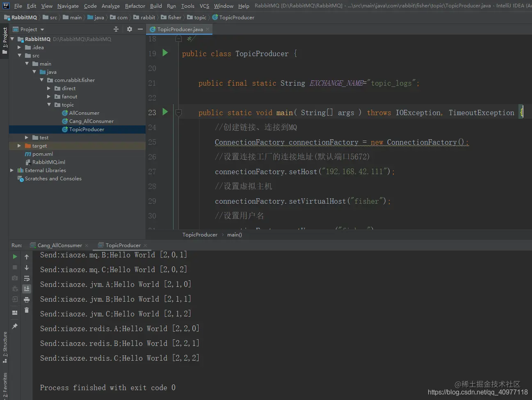Open the File menu
Viewport: 532px width, 400px height.
tap(18, 6)
